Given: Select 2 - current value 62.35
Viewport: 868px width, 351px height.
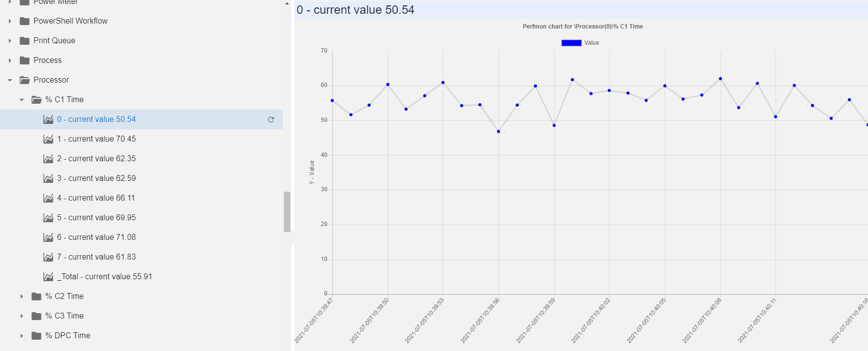Looking at the screenshot, I should click(96, 159).
